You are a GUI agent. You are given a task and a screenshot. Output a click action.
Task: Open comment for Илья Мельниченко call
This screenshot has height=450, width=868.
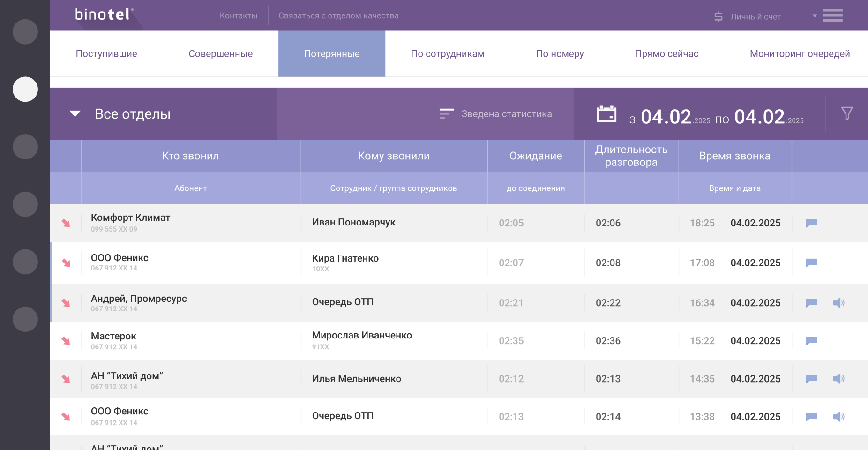[812, 379]
